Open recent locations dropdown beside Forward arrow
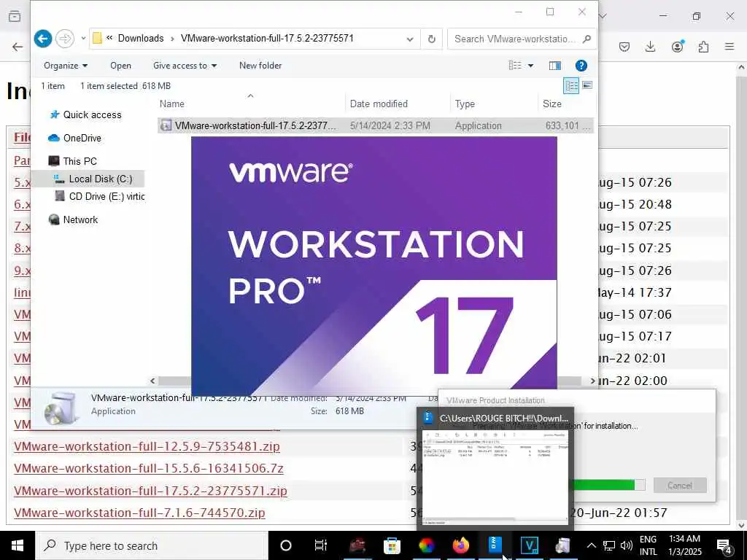 83,39
